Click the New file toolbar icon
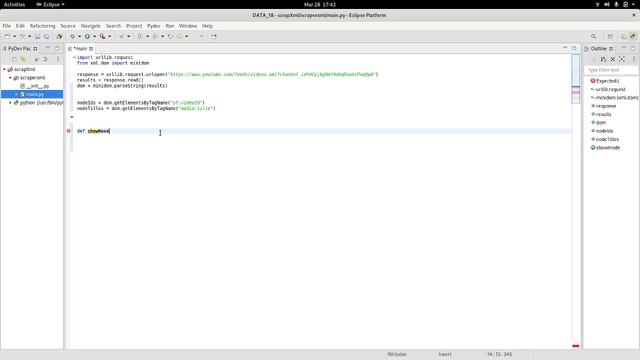Viewport: 640px width, 360px height. [7, 36]
